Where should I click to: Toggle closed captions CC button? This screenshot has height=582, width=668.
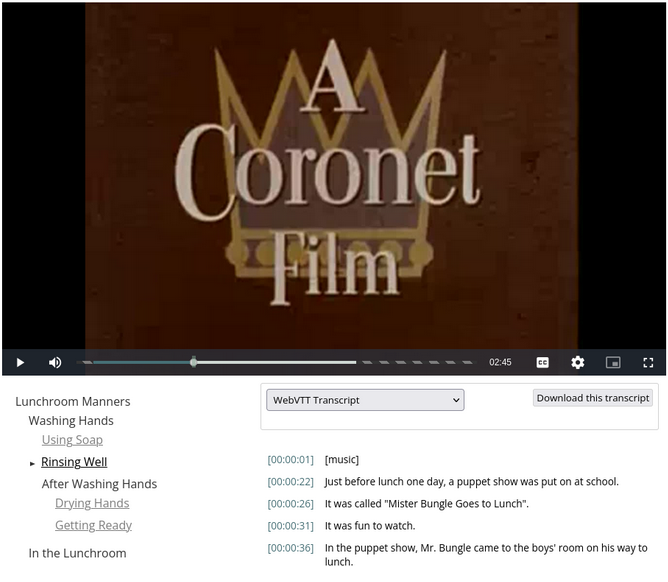[x=542, y=362]
